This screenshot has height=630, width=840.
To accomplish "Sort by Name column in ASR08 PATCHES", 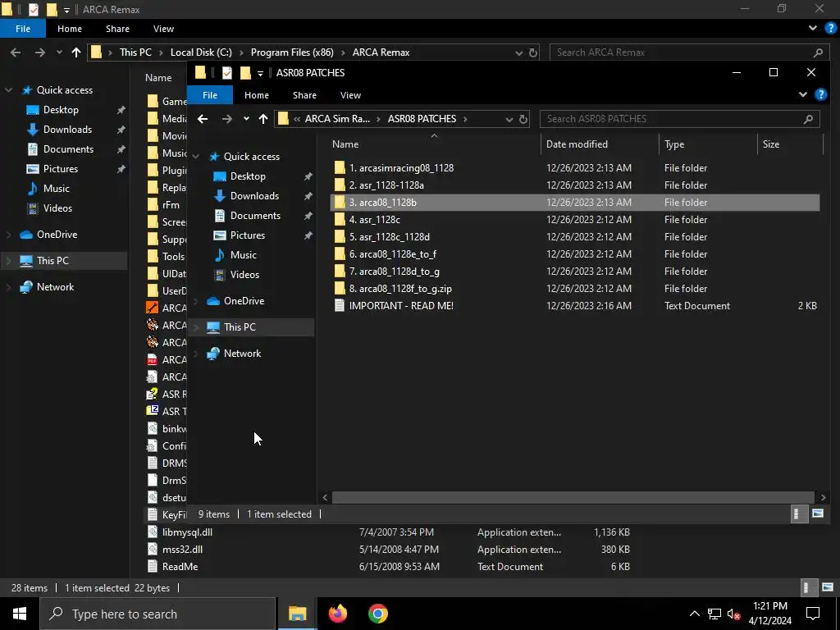I will point(434,144).
